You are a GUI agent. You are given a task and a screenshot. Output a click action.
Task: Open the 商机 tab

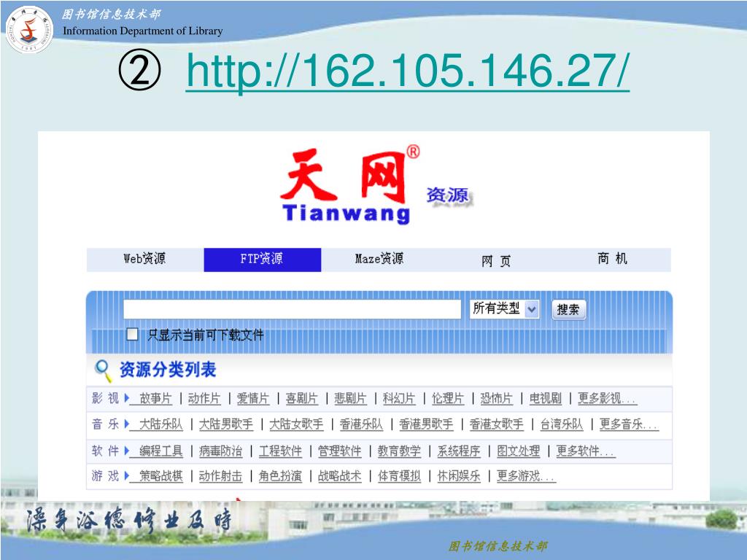tap(613, 260)
